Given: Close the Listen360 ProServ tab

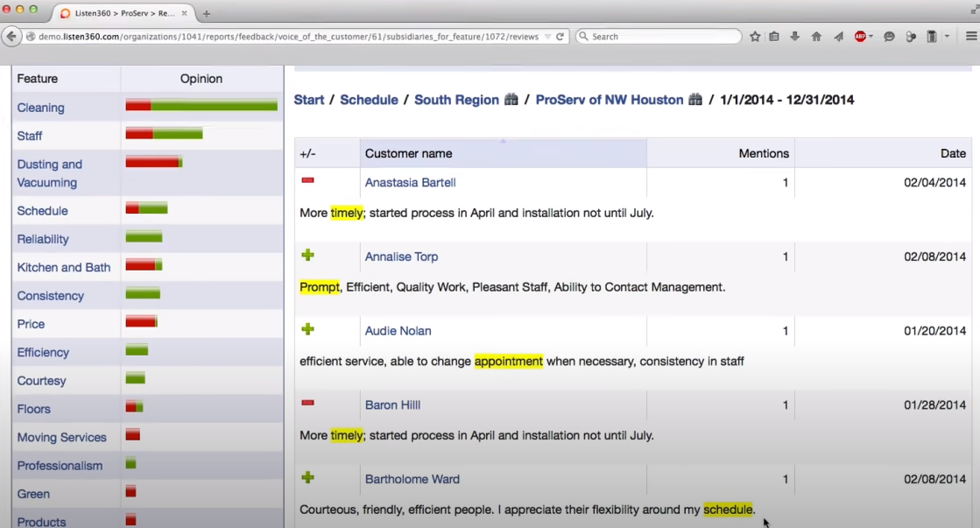Looking at the screenshot, I should [x=185, y=13].
